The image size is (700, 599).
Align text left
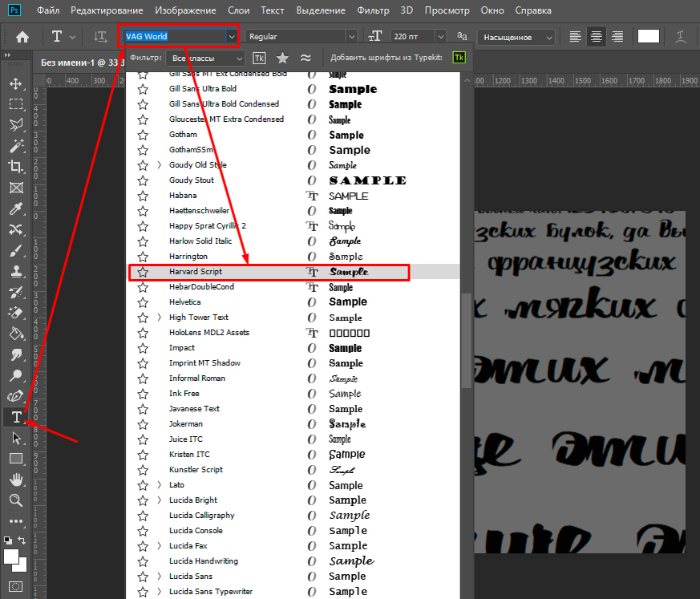coord(575,37)
